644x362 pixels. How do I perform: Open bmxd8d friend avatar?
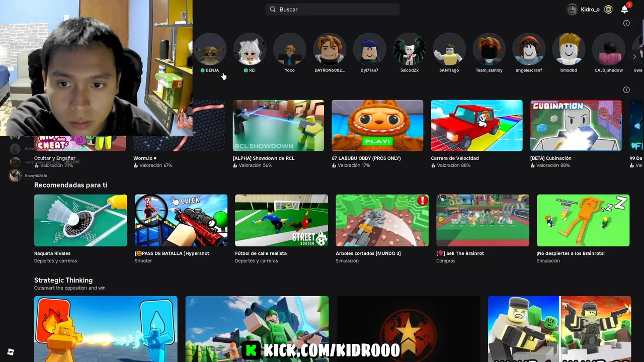(x=569, y=49)
